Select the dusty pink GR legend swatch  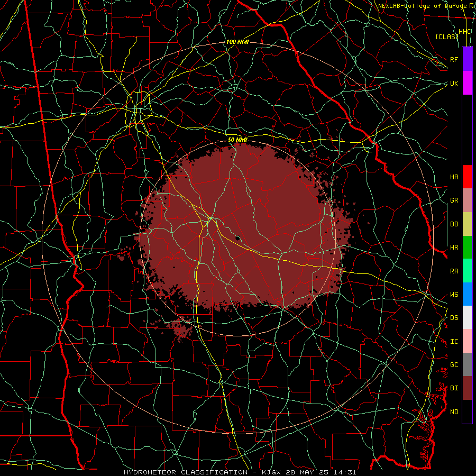467,200
